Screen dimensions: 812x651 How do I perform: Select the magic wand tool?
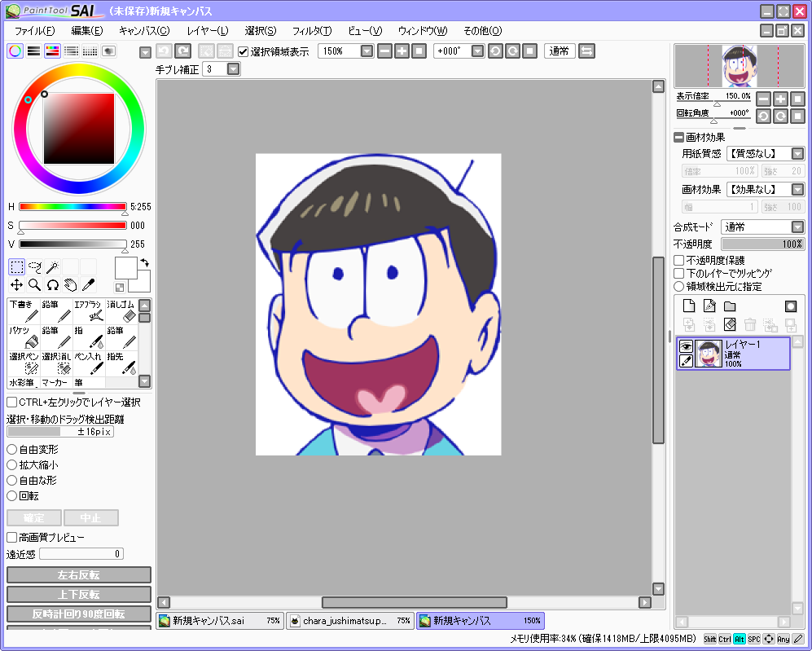click(52, 267)
